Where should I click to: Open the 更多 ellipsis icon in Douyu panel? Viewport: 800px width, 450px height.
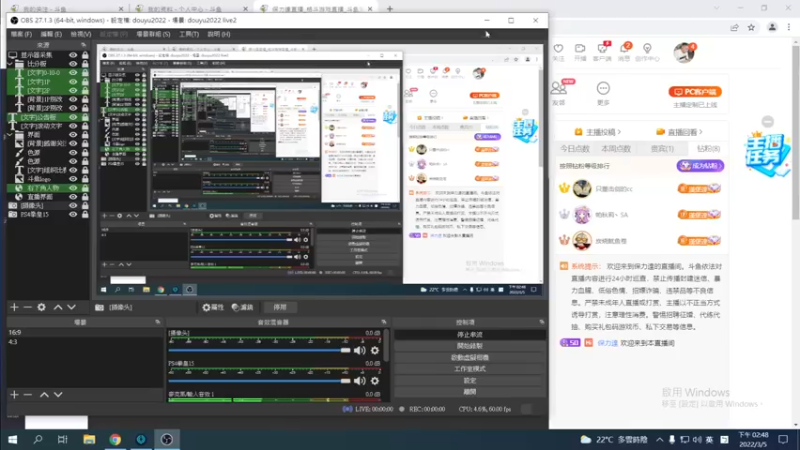pyautogui.click(x=603, y=88)
